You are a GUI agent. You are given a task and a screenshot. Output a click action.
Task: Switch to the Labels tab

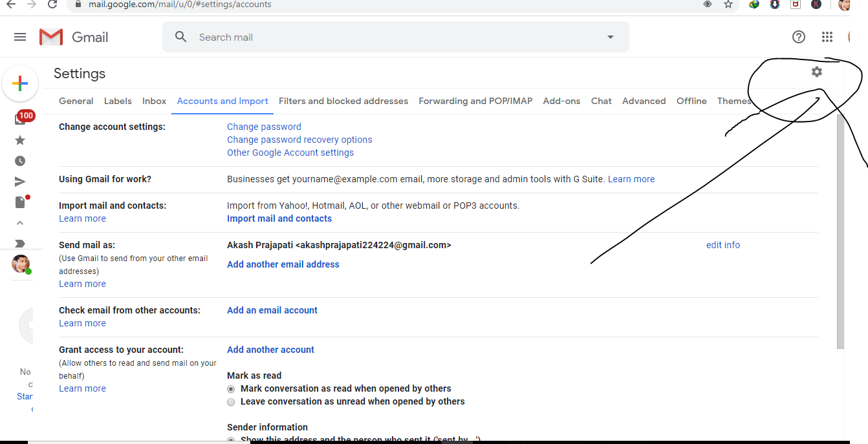pos(118,101)
